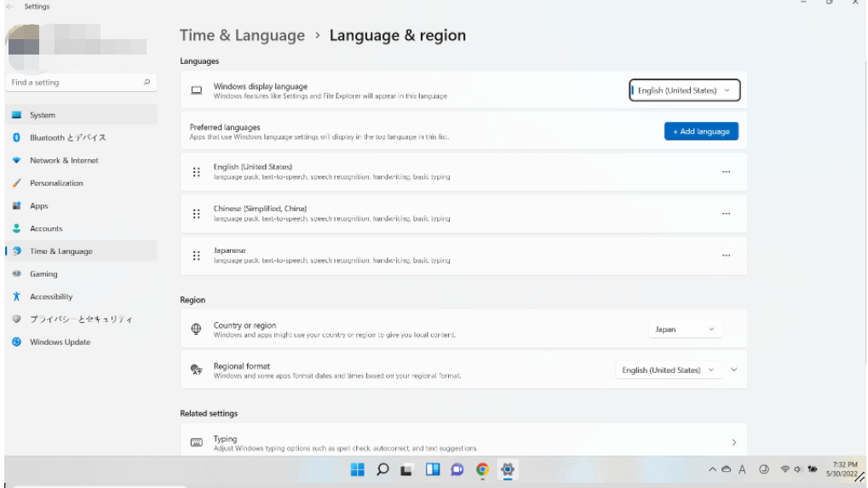Click the back arrow next to Settings
The width and height of the screenshot is (868, 488).
pos(9,7)
